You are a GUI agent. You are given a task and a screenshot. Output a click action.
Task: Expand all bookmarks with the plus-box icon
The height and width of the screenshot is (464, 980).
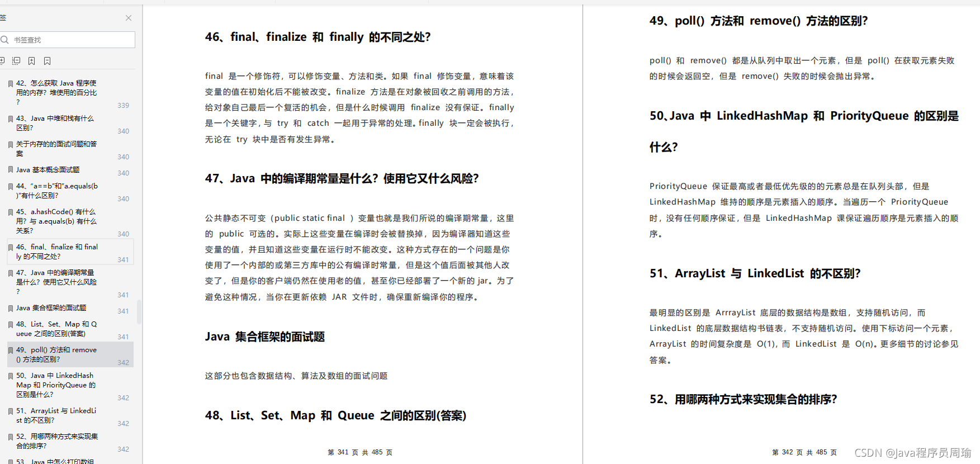pos(2,60)
